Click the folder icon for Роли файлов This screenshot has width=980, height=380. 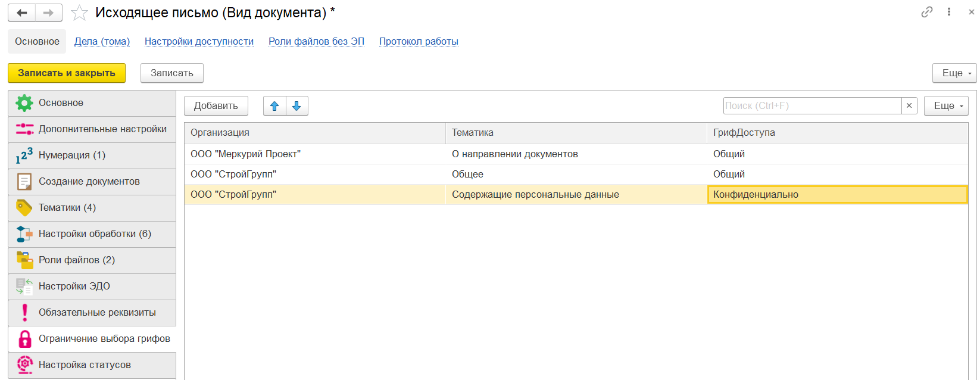pos(24,260)
